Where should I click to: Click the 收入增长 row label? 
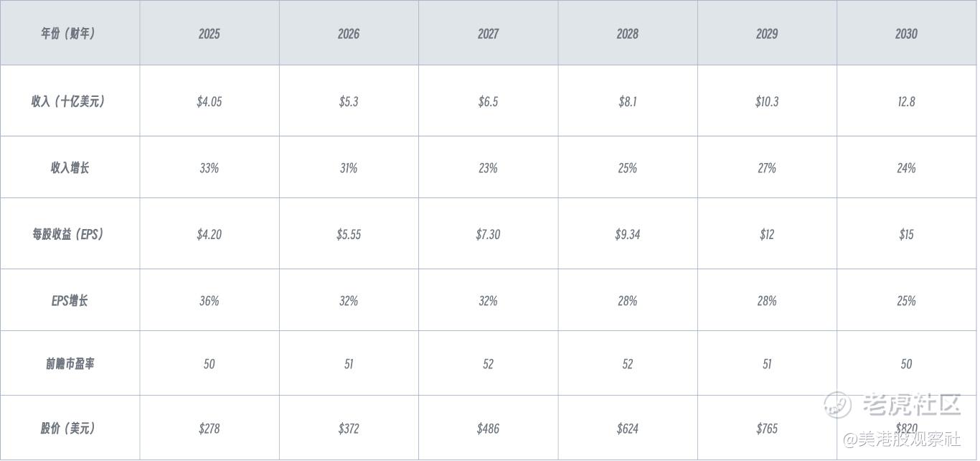coord(70,167)
